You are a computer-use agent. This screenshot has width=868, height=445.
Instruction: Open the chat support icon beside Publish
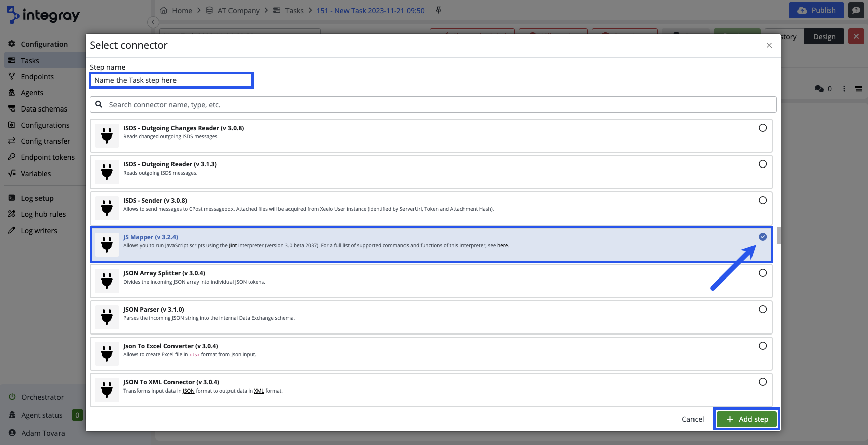(856, 10)
